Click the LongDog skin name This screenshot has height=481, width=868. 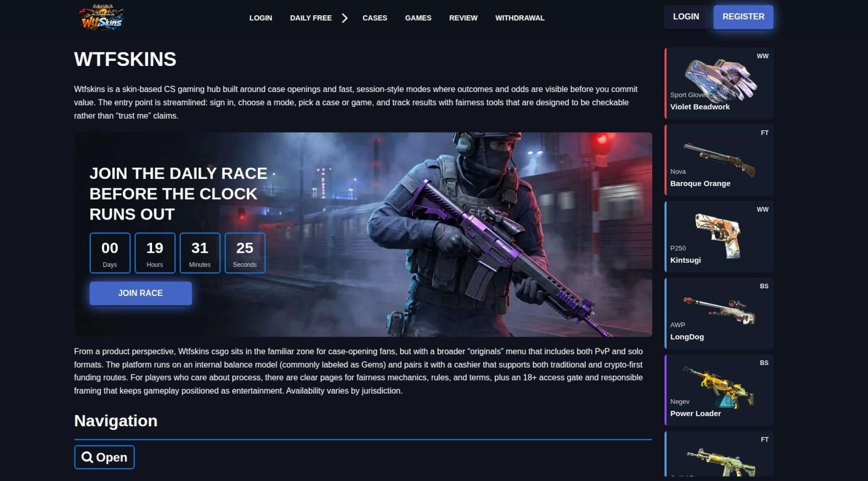point(687,337)
